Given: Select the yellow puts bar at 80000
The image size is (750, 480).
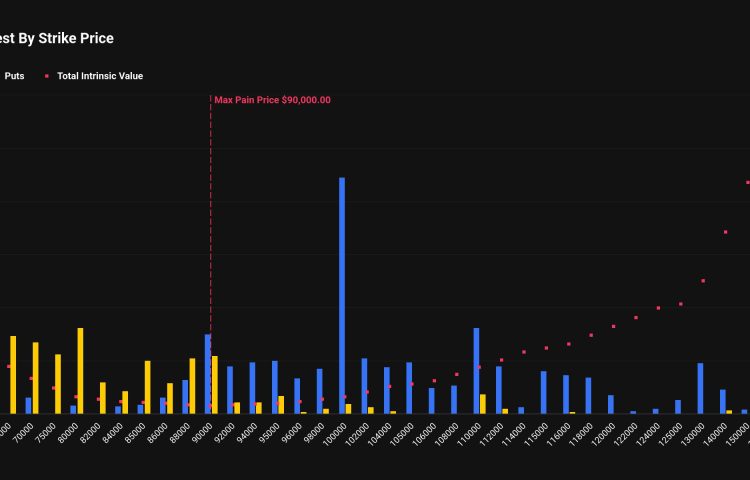Looking at the screenshot, I should [x=80, y=370].
